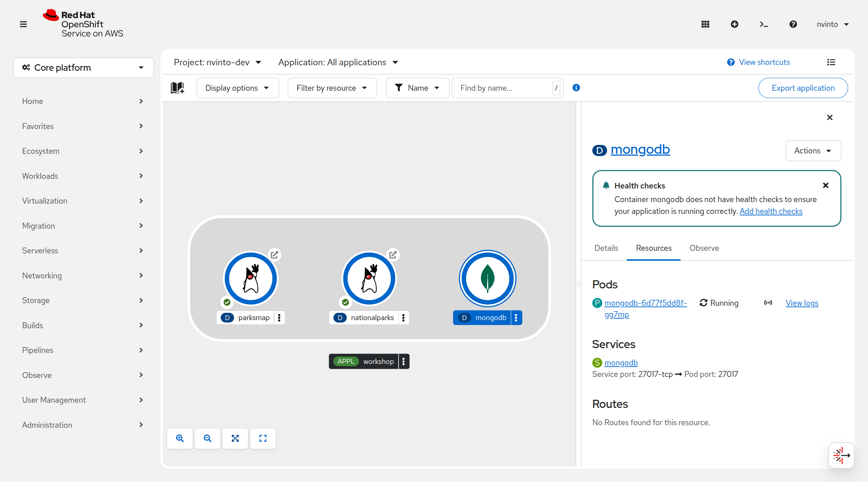
Task: Expand the Pipelines navigation section
Action: [x=83, y=350]
